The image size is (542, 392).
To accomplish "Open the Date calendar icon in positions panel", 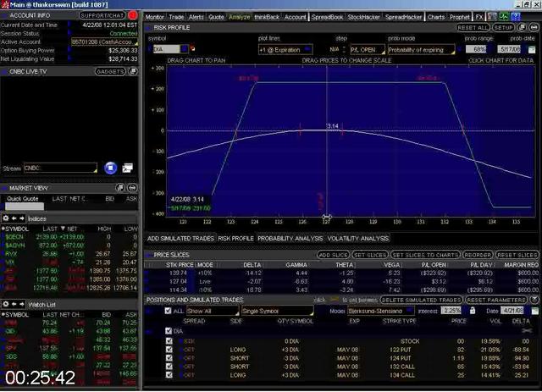I will pyautogui.click(x=534, y=311).
